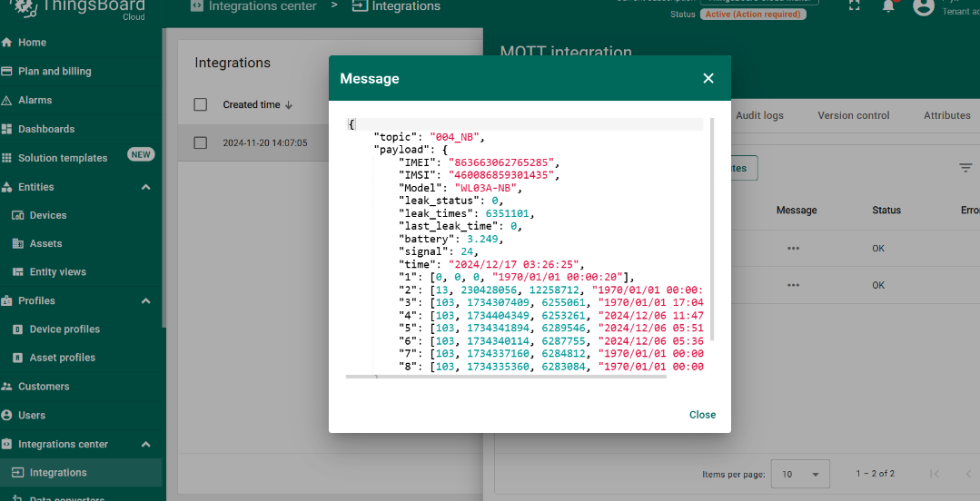The image size is (980, 501).
Task: Click the Created time sort arrow
Action: [x=289, y=105]
